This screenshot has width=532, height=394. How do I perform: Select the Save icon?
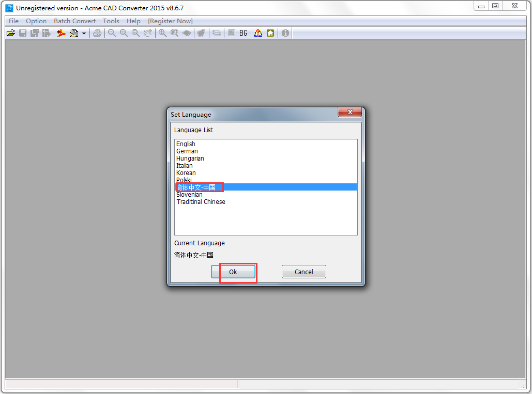(x=22, y=33)
